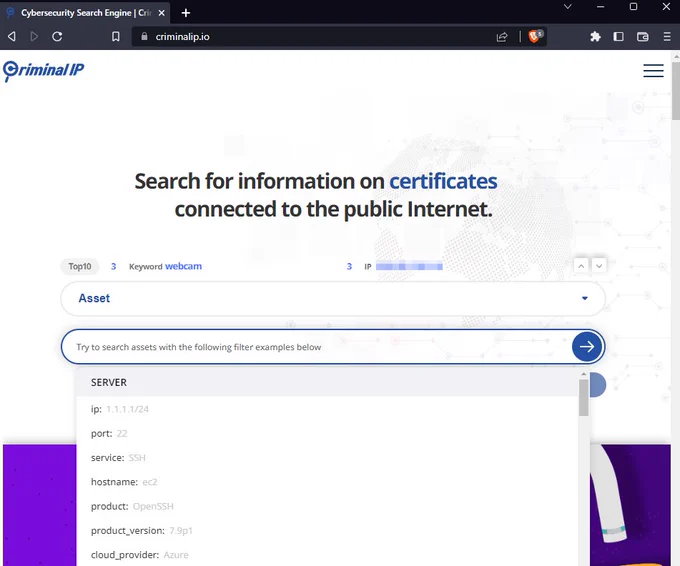Toggle the browser sidebar panel icon
Screen dimensions: 680x566
click(619, 36)
